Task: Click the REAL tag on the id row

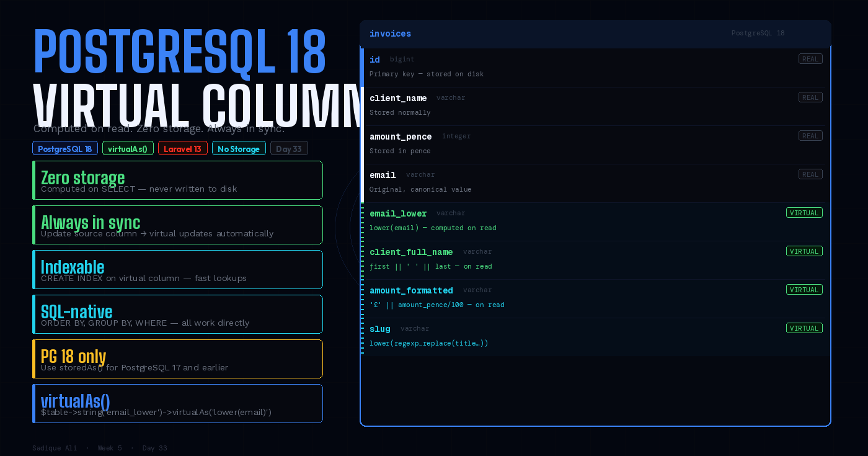Action: click(x=810, y=58)
